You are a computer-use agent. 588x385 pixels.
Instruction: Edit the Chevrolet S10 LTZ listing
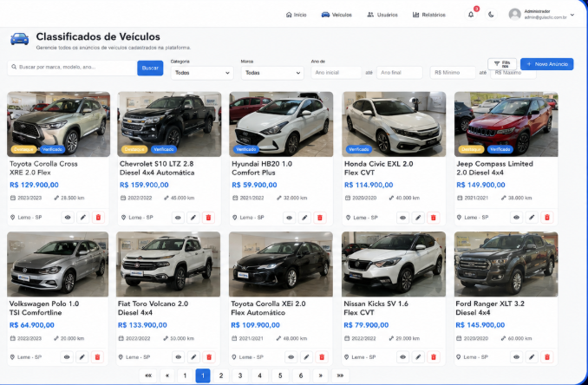[193, 218]
